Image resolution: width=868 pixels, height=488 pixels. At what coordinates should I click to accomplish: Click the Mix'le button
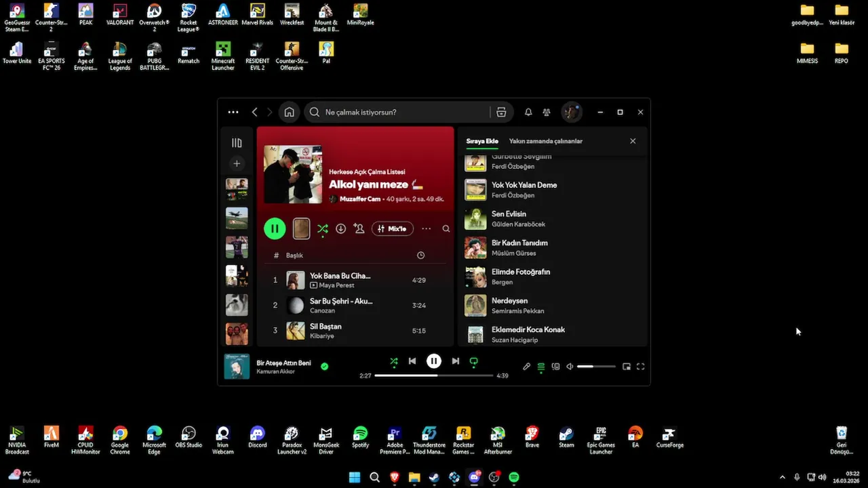click(x=393, y=228)
